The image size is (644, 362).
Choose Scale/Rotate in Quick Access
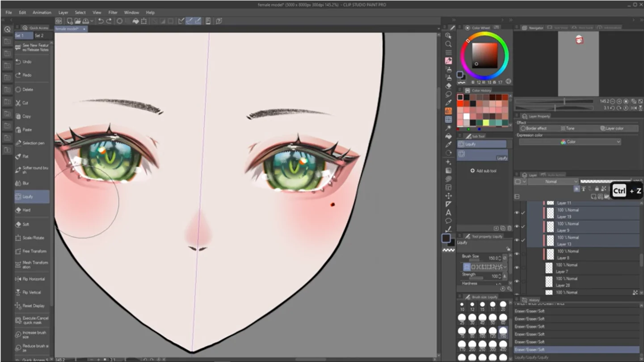point(32,237)
